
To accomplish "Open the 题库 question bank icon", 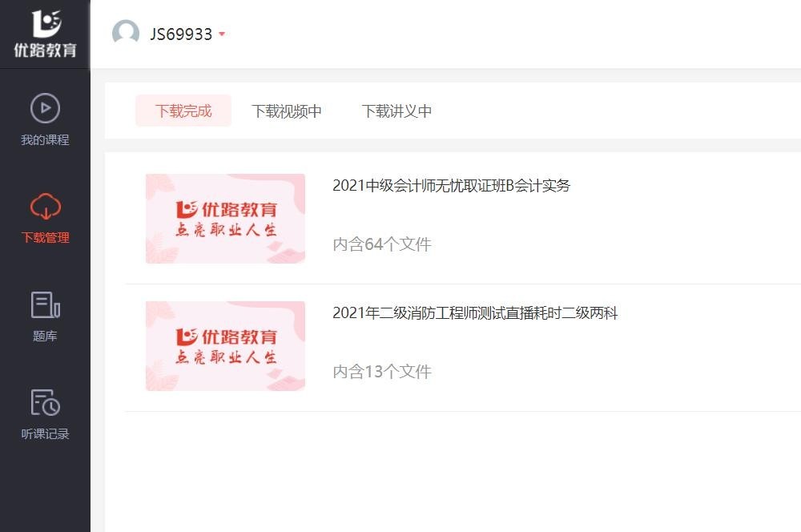I will pos(46,304).
